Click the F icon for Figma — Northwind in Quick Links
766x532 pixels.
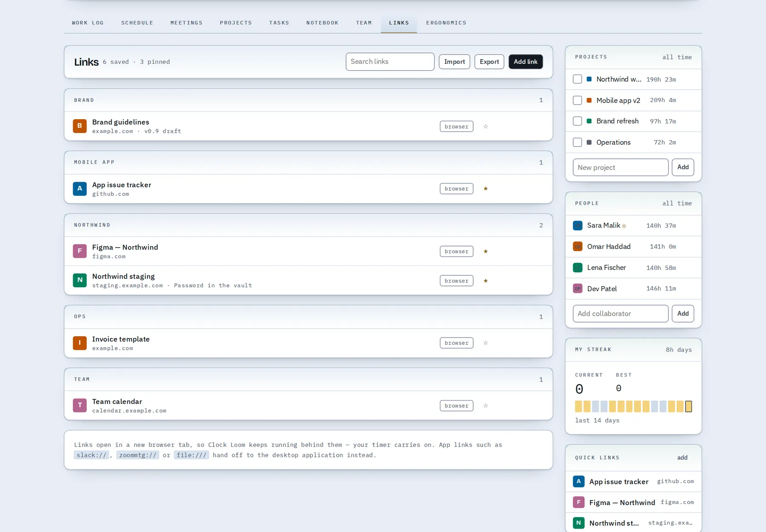579,502
